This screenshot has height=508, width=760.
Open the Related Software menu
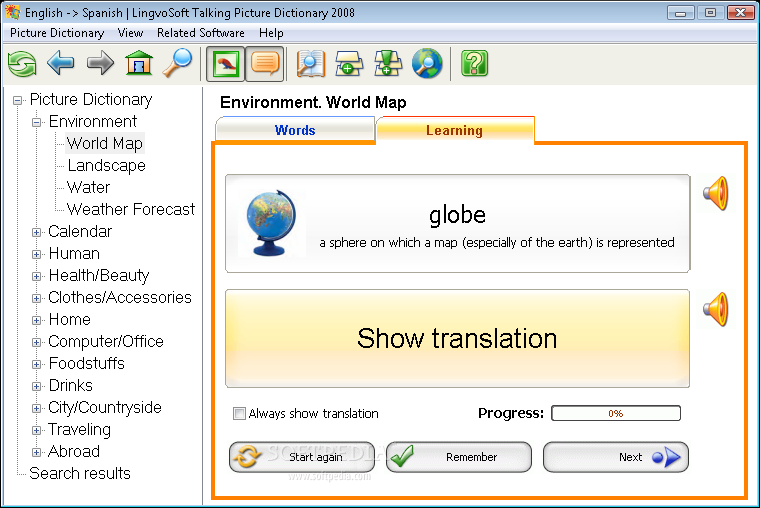coord(201,33)
